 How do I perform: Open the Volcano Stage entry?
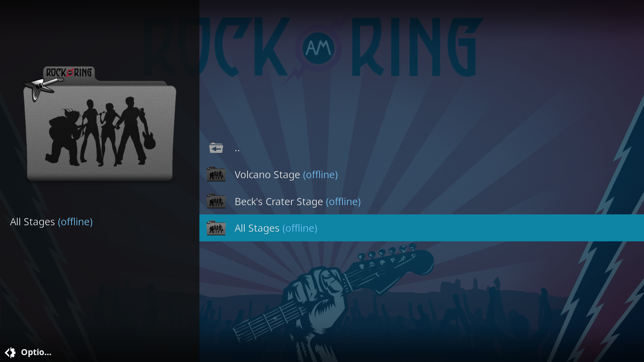pyautogui.click(x=421, y=175)
